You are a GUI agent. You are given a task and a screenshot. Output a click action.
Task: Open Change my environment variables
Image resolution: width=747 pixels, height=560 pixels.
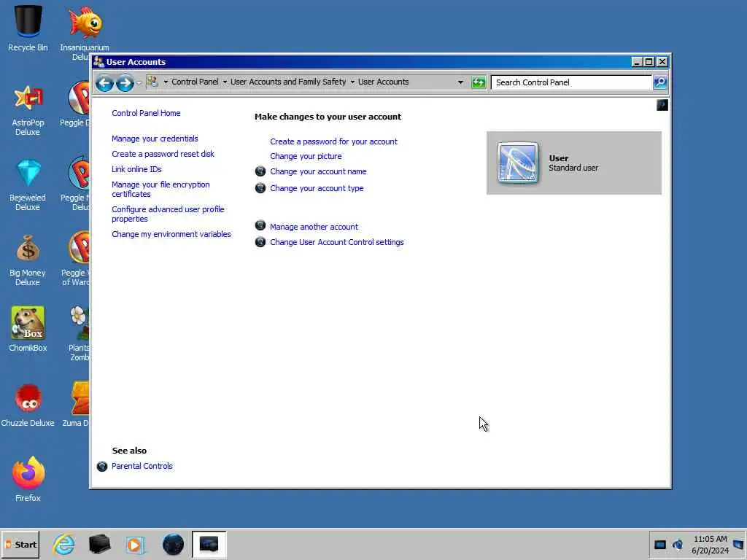171,234
